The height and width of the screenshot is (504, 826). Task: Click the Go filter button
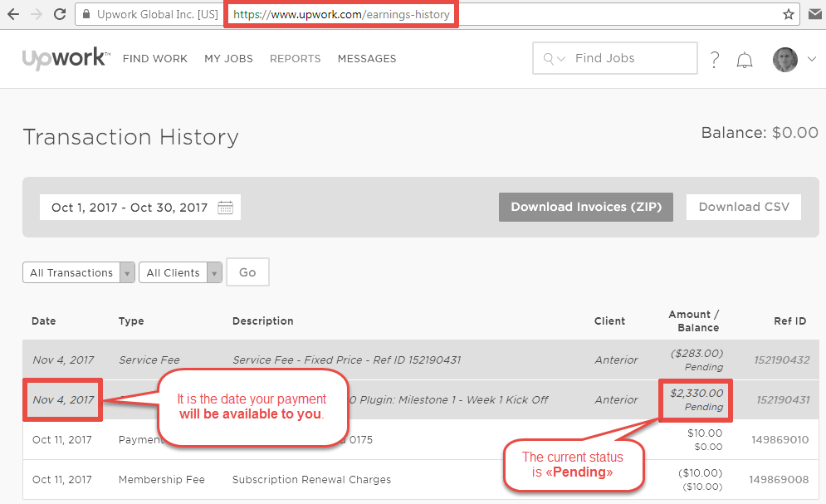coord(247,272)
